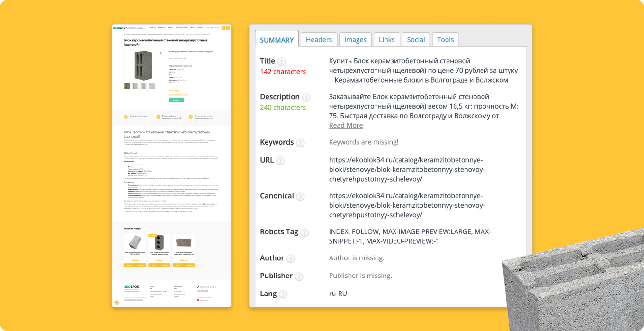This screenshot has width=644, height=331.
Task: Click the 70.00 руб price on product page
Action: click(174, 91)
